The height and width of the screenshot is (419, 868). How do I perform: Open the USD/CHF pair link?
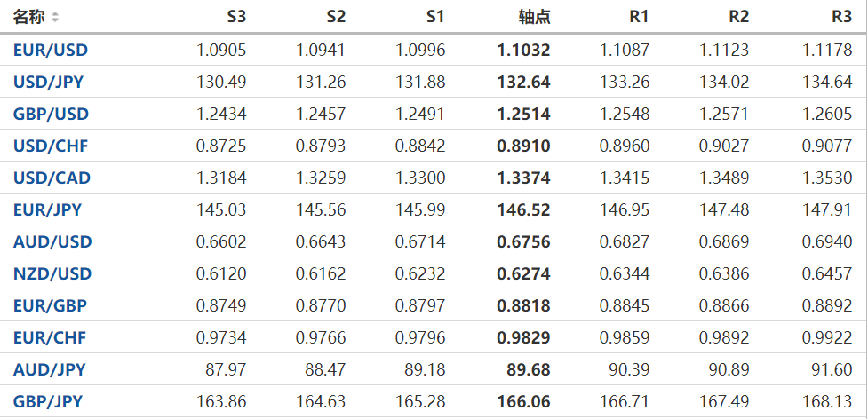[51, 146]
